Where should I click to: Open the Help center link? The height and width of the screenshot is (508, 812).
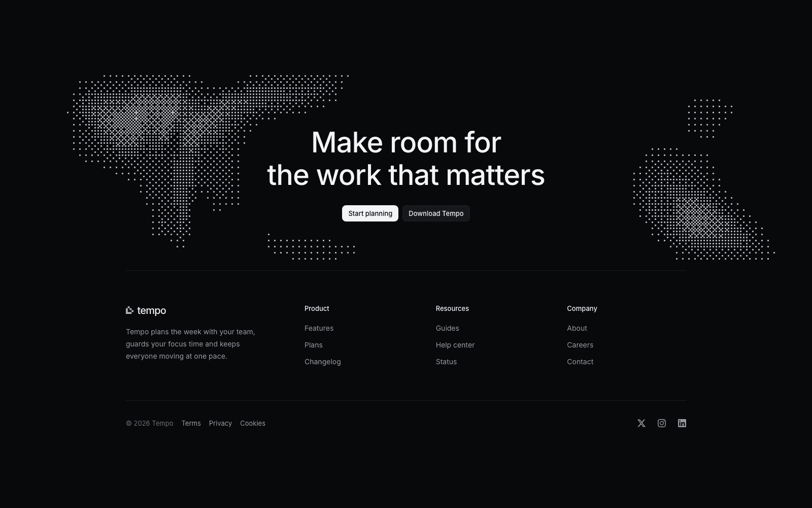455,345
